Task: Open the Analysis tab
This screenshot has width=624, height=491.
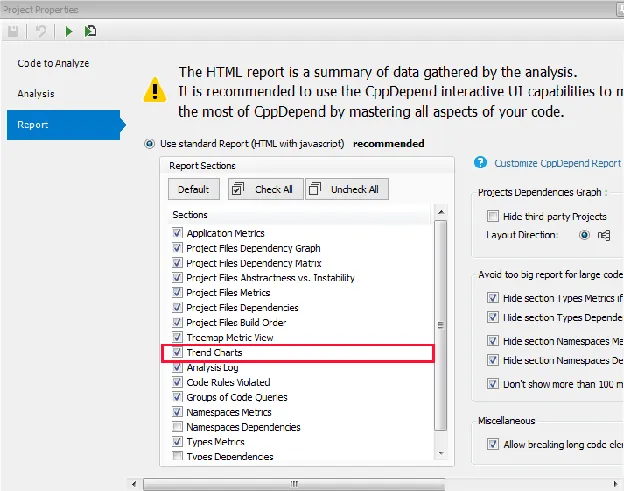Action: point(36,94)
